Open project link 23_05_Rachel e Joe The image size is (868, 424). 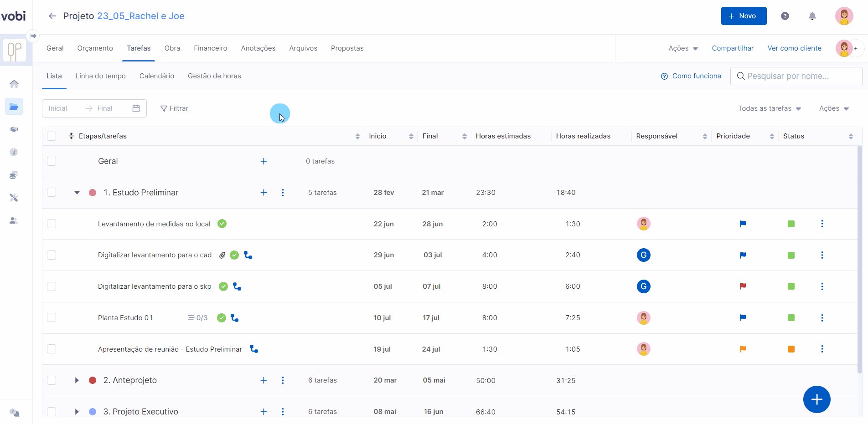(140, 16)
